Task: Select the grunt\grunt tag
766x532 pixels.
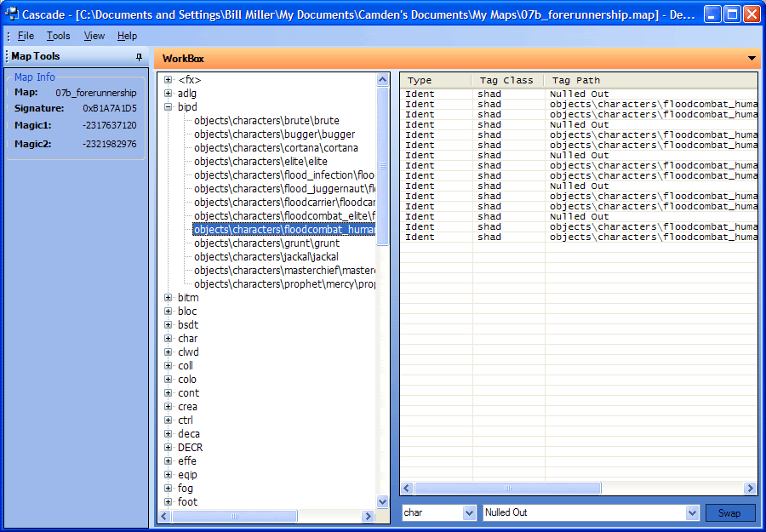Action: 266,243
